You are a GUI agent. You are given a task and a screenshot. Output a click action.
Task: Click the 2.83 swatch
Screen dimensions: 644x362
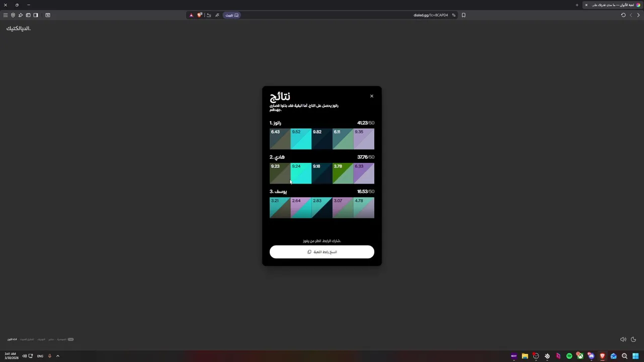tap(322, 208)
